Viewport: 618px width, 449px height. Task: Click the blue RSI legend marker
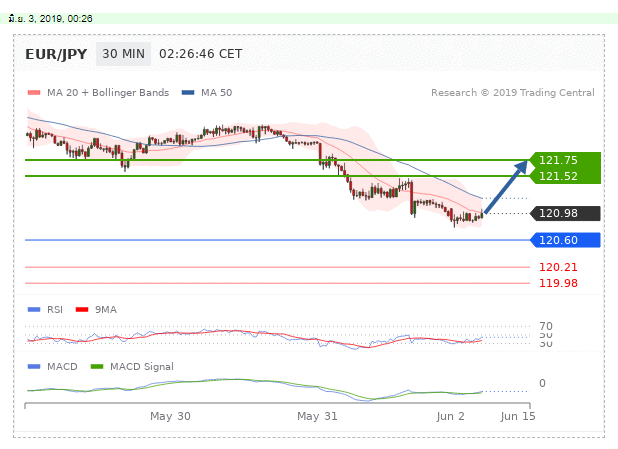pos(33,310)
